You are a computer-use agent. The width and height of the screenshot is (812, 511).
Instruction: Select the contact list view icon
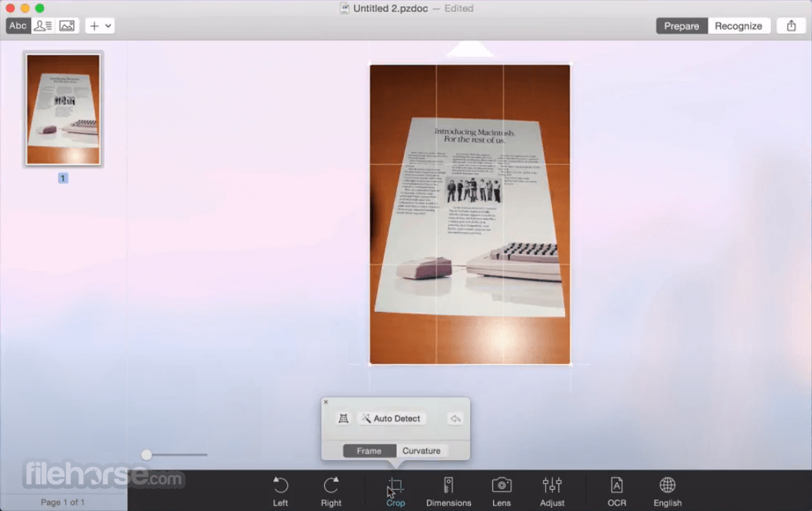pos(43,26)
